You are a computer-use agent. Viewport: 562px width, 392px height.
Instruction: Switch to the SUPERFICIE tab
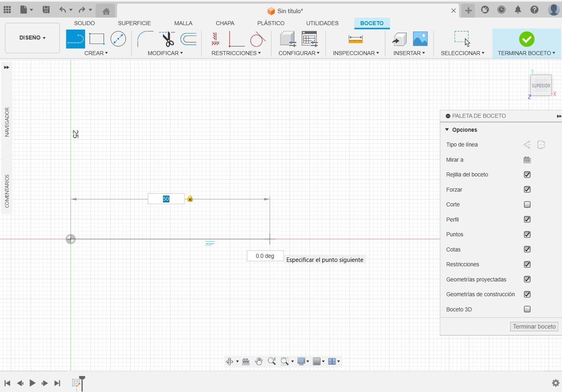134,23
